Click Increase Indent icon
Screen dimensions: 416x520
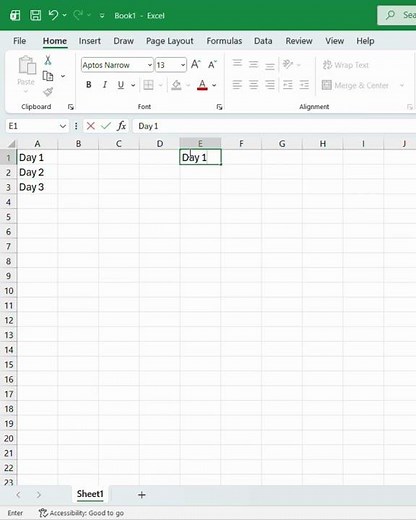click(304, 85)
